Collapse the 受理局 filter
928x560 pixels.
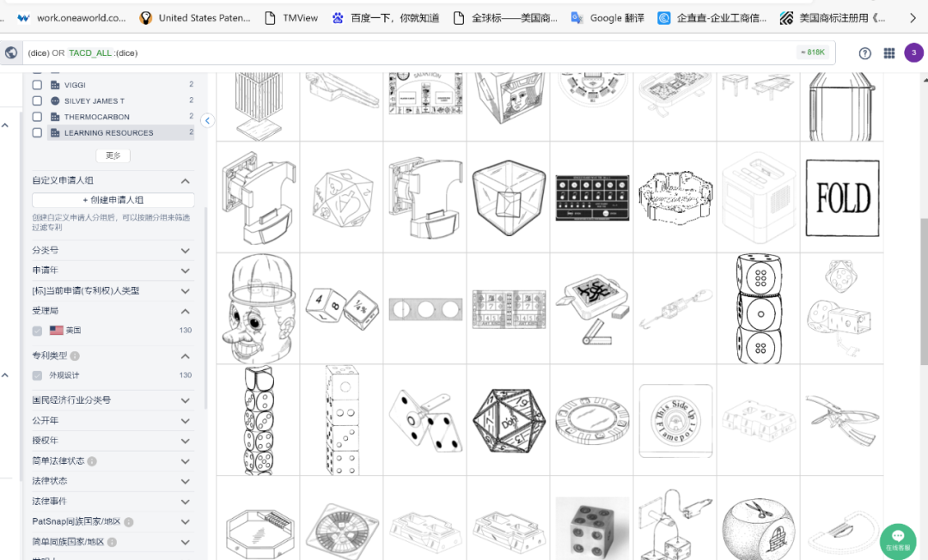[x=186, y=311]
